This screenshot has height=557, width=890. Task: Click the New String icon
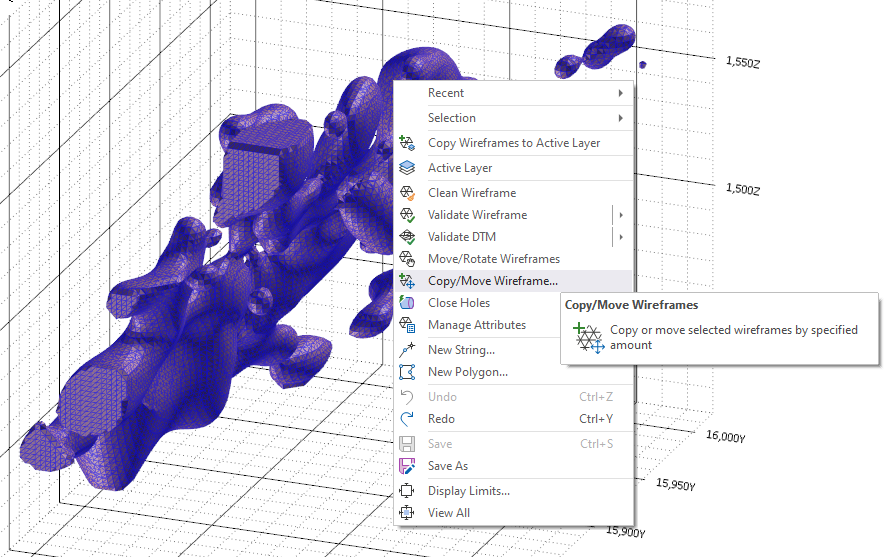click(x=407, y=350)
